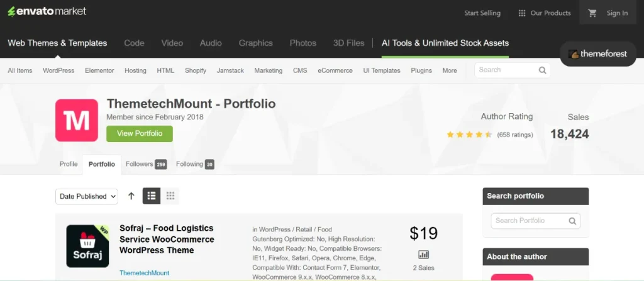Image resolution: width=644 pixels, height=281 pixels.
Task: Open Web Themes & Templates section
Action: point(57,43)
